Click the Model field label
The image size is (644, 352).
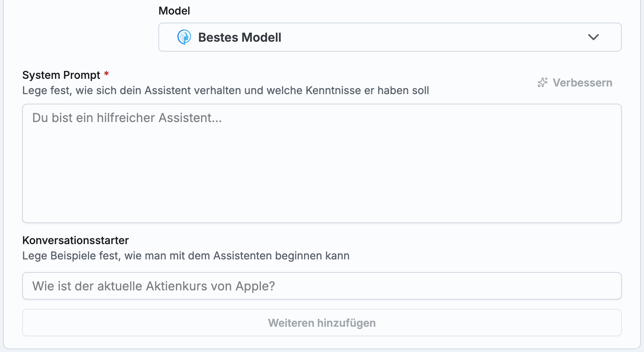174,11
